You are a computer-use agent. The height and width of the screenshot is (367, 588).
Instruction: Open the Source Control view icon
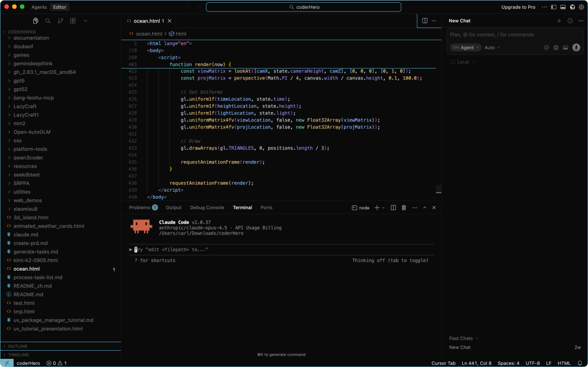pyautogui.click(x=60, y=21)
